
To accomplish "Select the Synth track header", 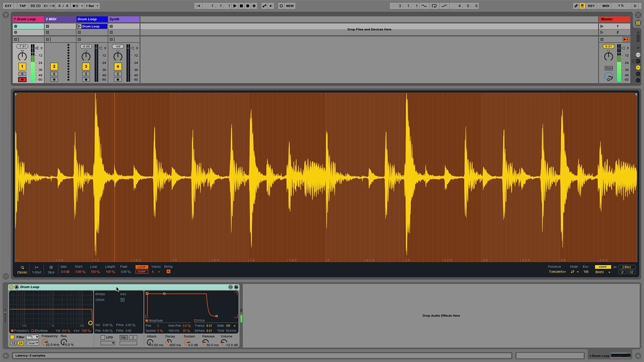I will (124, 19).
